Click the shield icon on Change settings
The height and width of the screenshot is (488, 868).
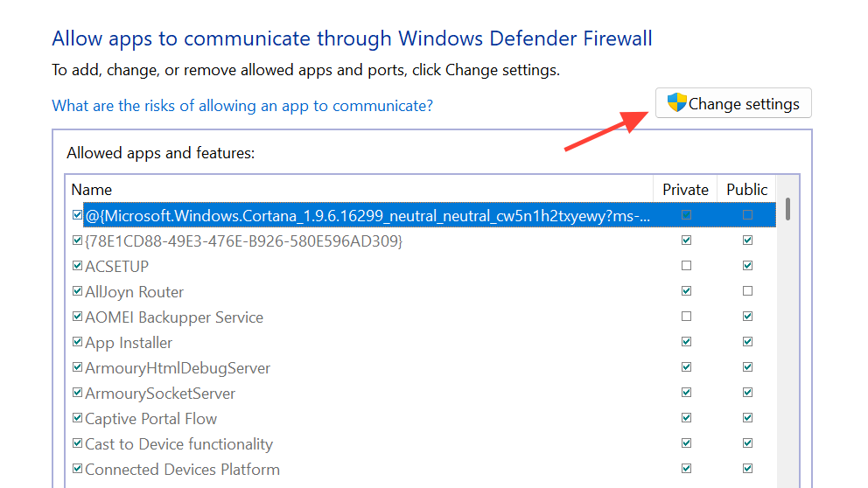(x=676, y=103)
